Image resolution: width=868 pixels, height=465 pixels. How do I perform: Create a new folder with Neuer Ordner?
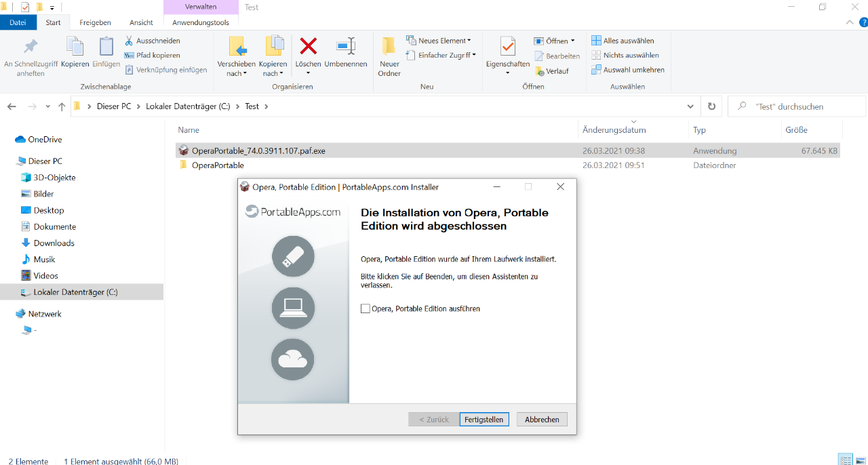pos(389,57)
